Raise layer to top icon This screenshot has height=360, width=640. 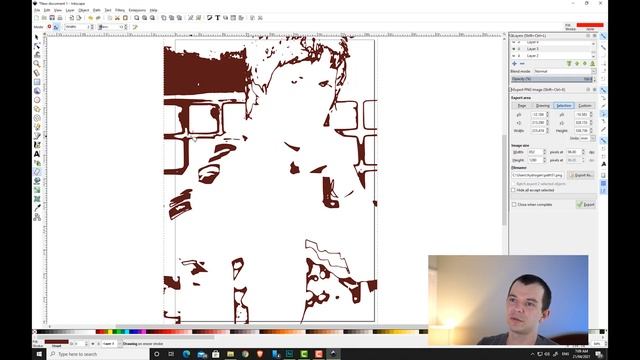tap(569, 64)
